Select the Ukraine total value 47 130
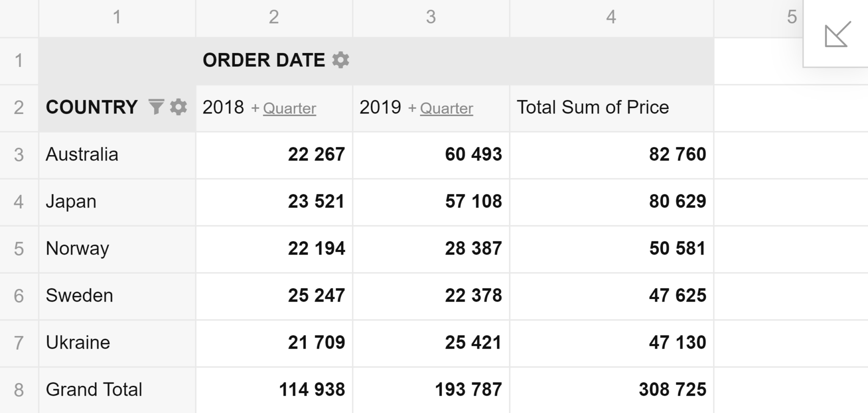This screenshot has height=413, width=868. [x=677, y=342]
